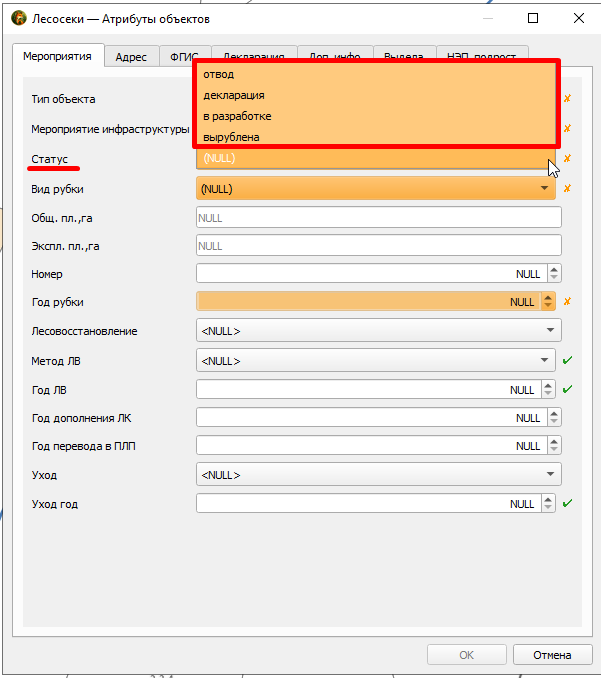The height and width of the screenshot is (678, 601).
Task: Click orange constraint icon beside Тип объекта
Action: point(567,99)
